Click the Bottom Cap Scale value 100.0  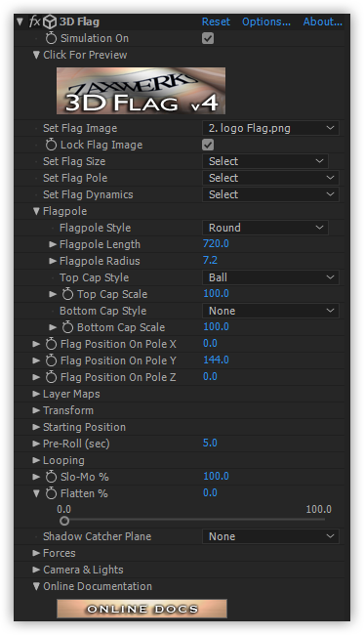click(x=216, y=327)
